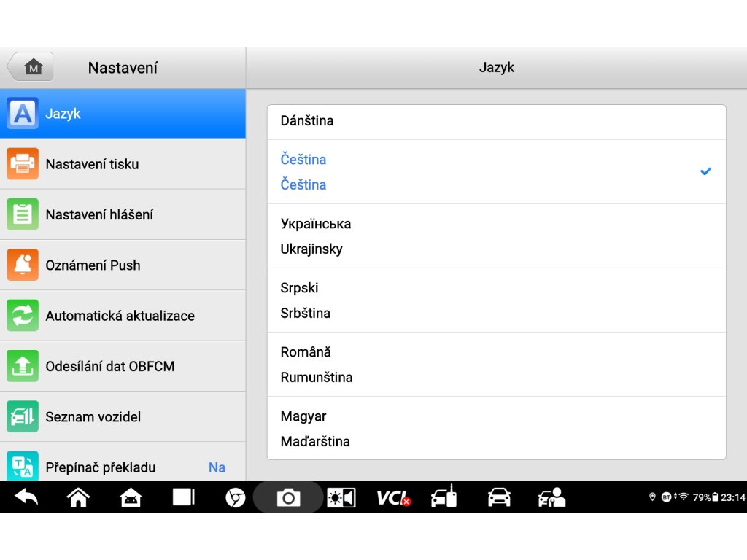Image resolution: width=747 pixels, height=560 pixels.
Task: Select Dánština language option
Action: pyautogui.click(x=496, y=121)
